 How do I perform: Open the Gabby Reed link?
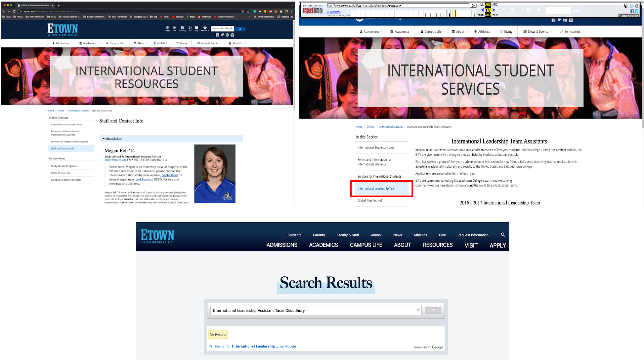[169, 175]
